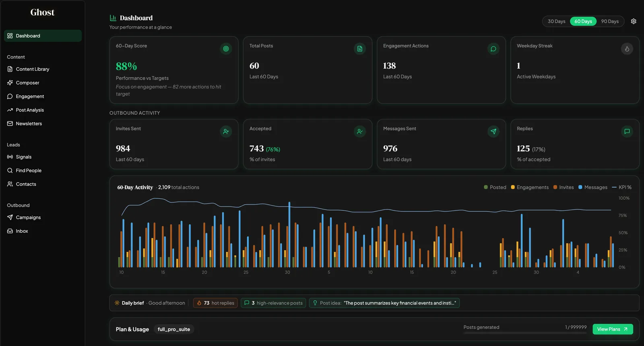Click the Good afternoon greeting text
Image resolution: width=644 pixels, height=346 pixels.
(167, 303)
